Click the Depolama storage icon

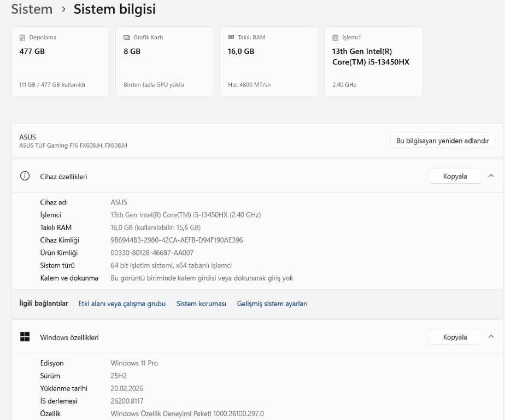click(22, 38)
